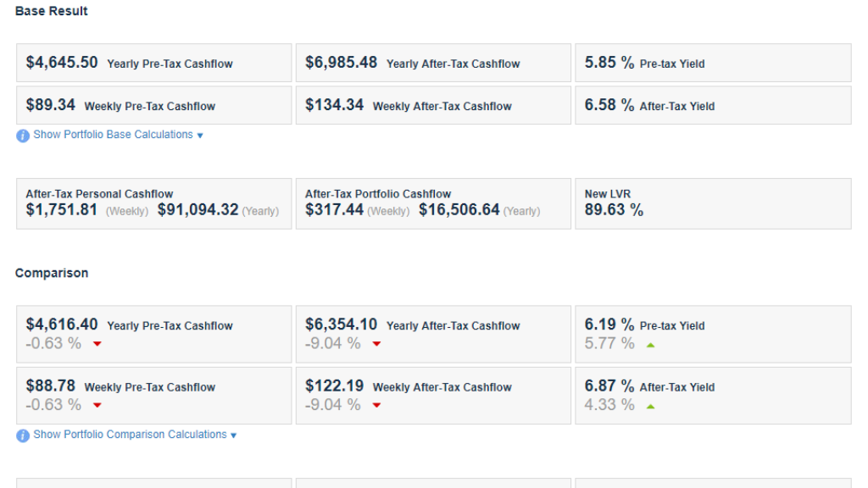Click the Base Result section heading
Image resolution: width=868 pixels, height=488 pixels.
tap(52, 12)
